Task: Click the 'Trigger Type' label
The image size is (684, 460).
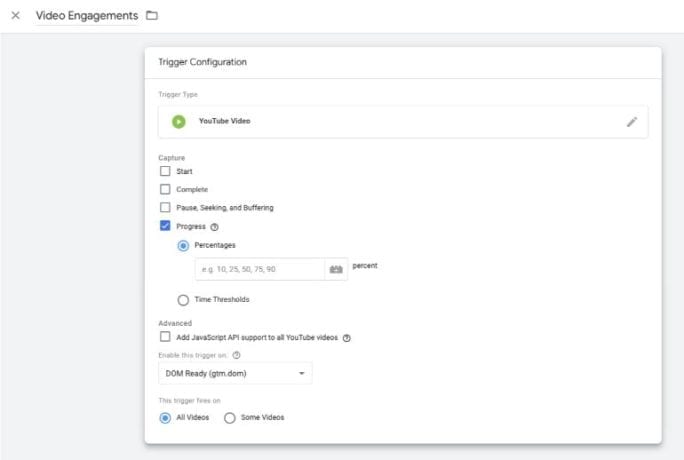Action: tap(178, 95)
